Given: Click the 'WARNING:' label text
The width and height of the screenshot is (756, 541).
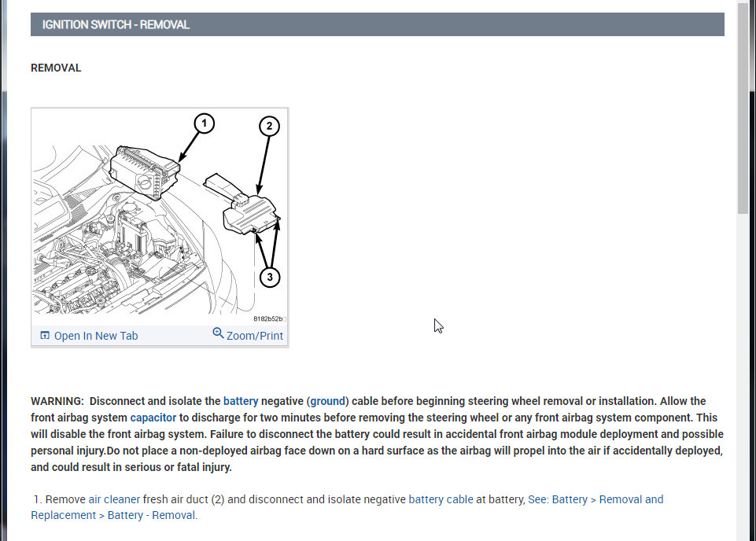Looking at the screenshot, I should click(x=57, y=401).
